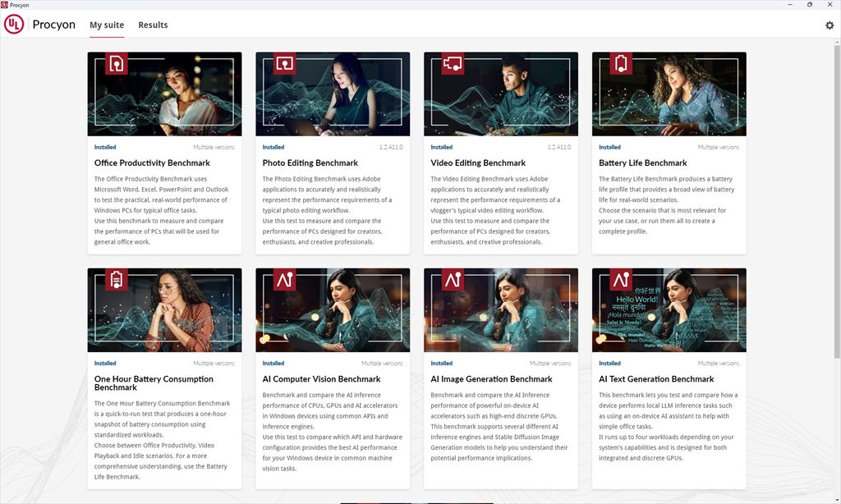
Task: Click Multiple versions on AI Computer Vision card
Action: pyautogui.click(x=382, y=363)
